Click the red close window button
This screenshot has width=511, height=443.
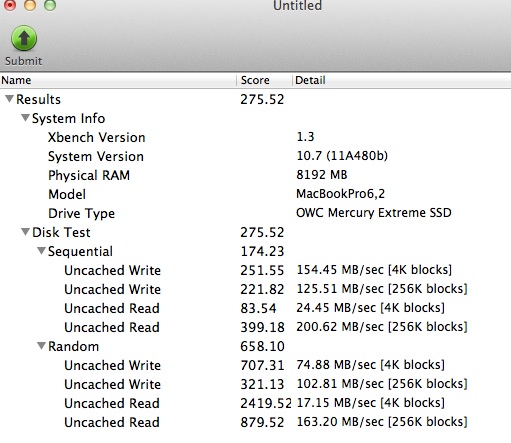point(10,5)
